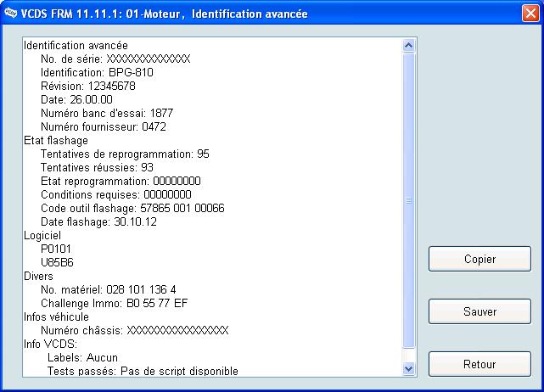The height and width of the screenshot is (392, 544).
Task: Click the 'Infos véhicule' heading
Action: [56, 316]
